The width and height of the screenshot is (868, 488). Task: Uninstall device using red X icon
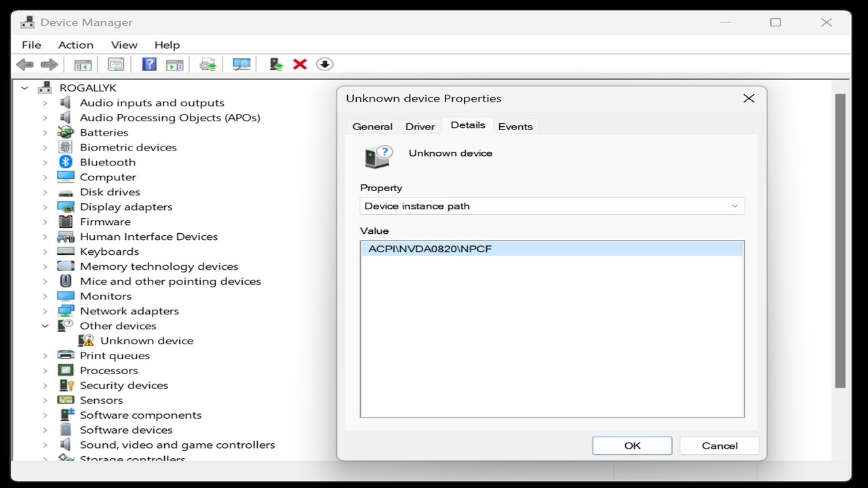pyautogui.click(x=300, y=64)
